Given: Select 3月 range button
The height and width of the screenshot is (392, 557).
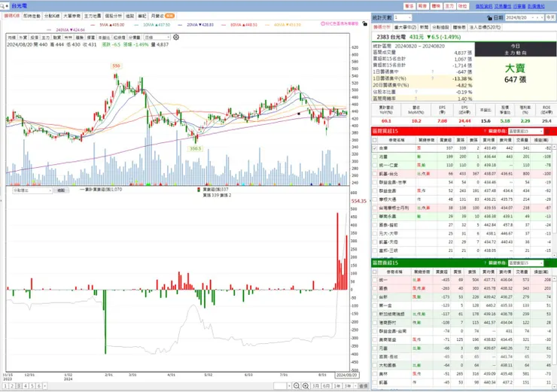Looking at the screenshot, I should click(x=315, y=386).
